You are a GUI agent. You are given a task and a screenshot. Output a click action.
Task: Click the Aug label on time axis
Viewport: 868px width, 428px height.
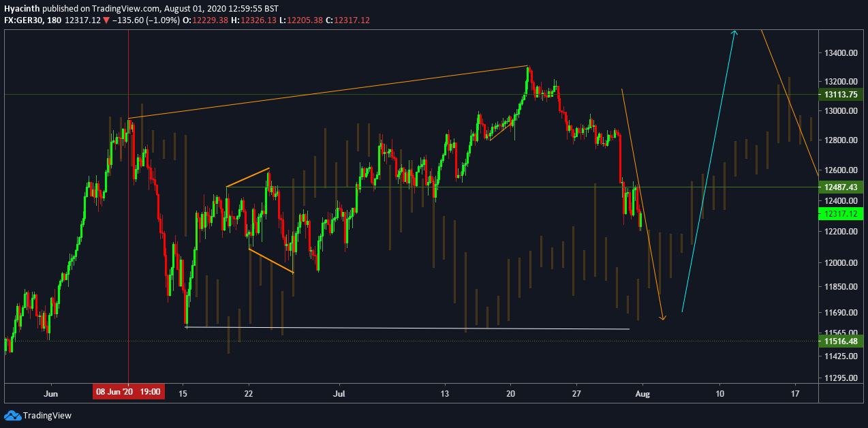[x=641, y=393]
